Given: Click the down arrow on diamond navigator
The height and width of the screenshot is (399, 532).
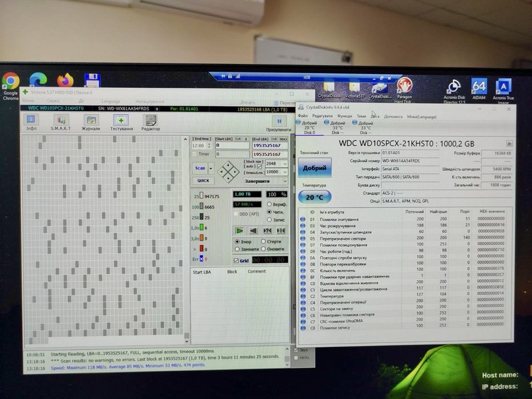Looking at the screenshot, I should 228,178.
